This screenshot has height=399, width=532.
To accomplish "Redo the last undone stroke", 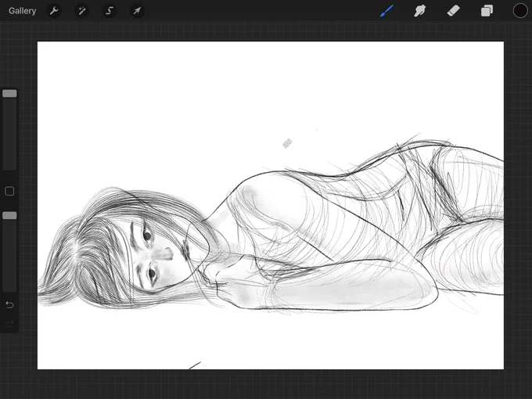I will click(9, 324).
